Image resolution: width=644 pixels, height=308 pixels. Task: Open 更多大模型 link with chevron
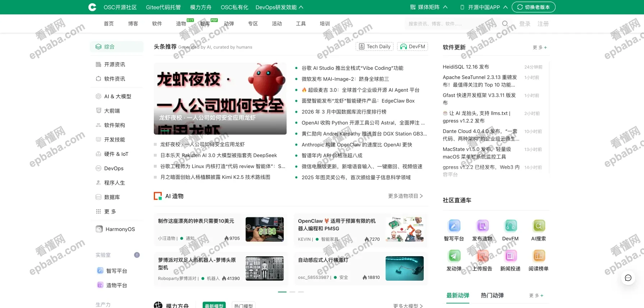[x=408, y=306]
